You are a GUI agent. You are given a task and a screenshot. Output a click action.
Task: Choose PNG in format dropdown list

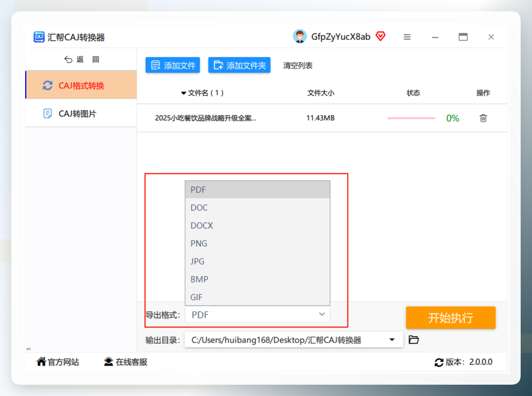[257, 243]
